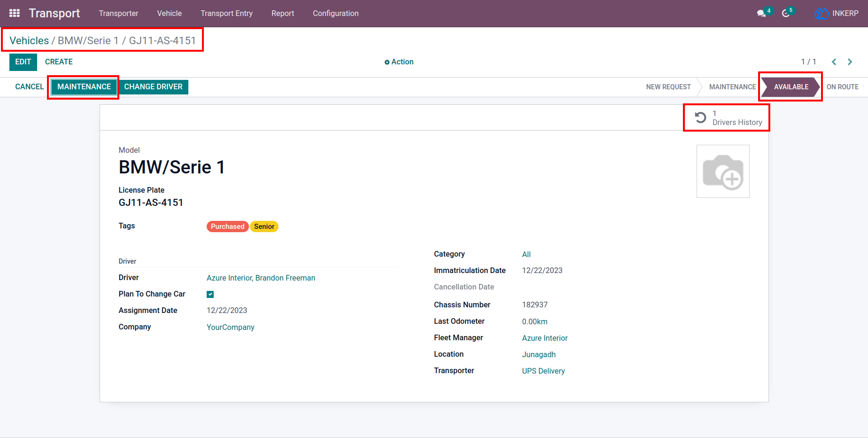Go to next record arrow
Viewport: 868px width, 438px height.
pyautogui.click(x=850, y=62)
